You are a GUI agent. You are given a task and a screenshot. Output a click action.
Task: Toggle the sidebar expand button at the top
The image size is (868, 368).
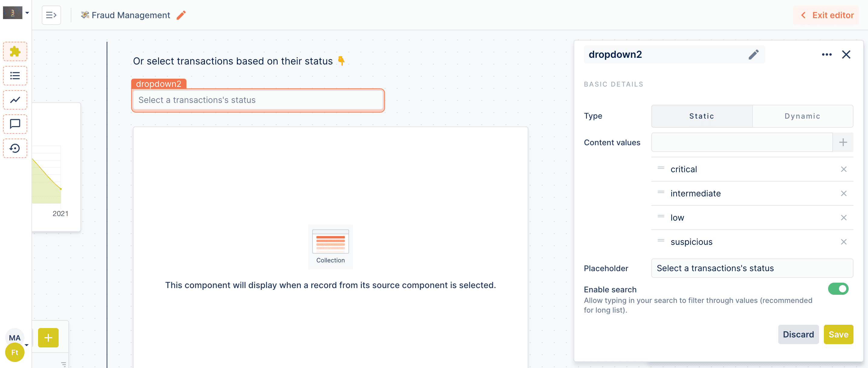(x=51, y=15)
